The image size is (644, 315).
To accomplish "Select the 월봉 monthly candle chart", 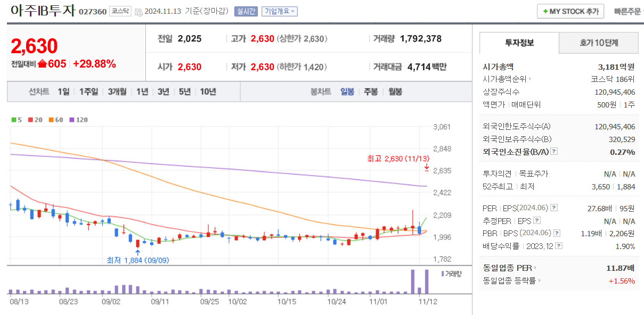I will [x=395, y=92].
